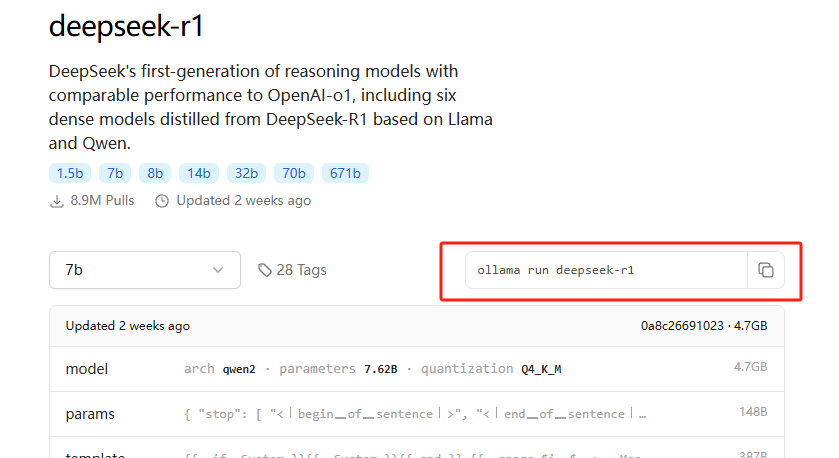
Task: Click the ollama run deepseek-r1 command field
Action: [x=606, y=270]
